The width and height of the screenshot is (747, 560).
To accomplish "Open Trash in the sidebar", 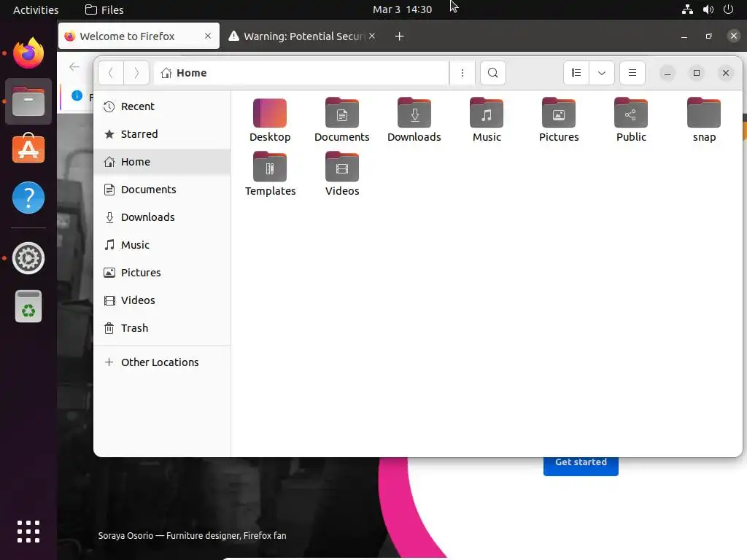I will (162, 328).
